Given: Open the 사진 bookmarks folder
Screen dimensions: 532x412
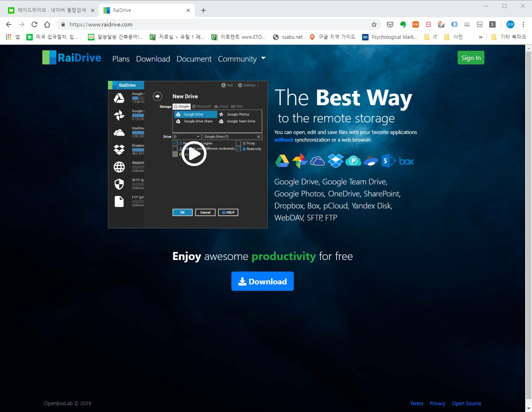Looking at the screenshot, I should [x=454, y=37].
